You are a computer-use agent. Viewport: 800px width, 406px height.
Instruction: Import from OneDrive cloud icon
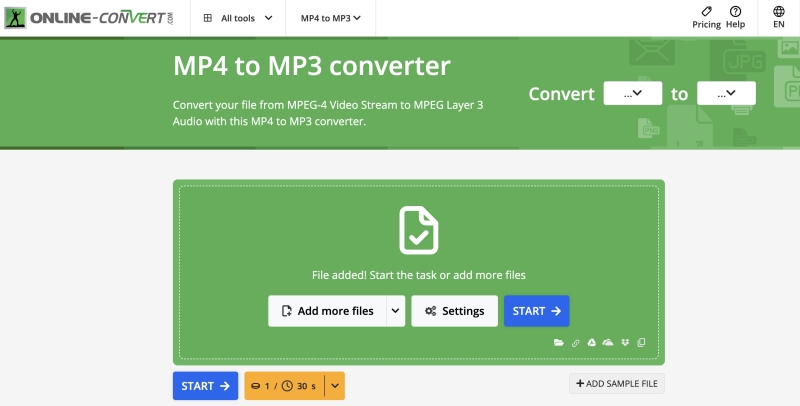(x=608, y=342)
